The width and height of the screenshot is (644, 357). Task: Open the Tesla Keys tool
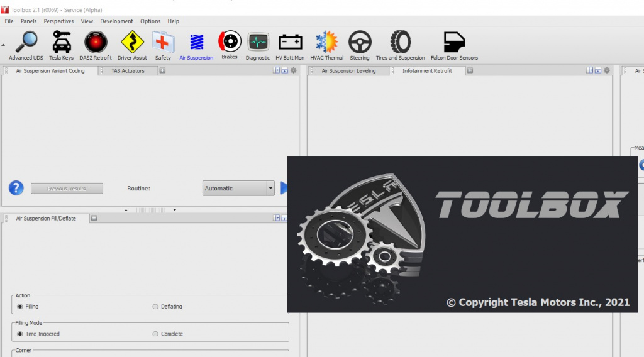tap(61, 46)
